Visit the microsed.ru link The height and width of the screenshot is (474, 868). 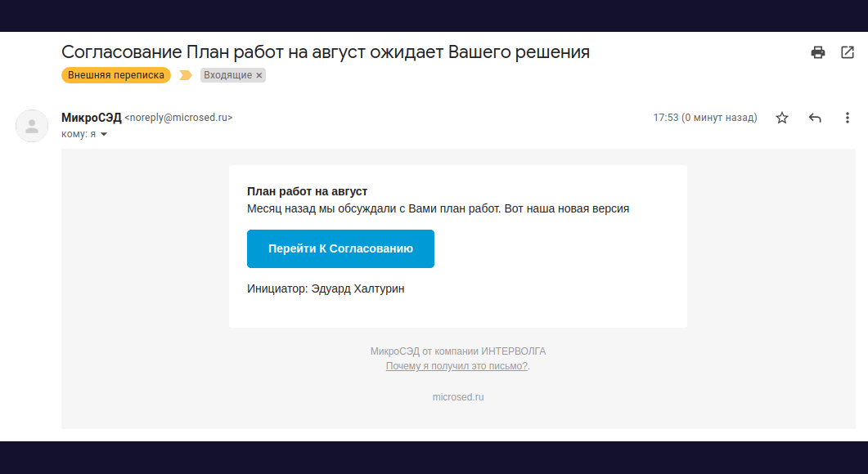458,397
